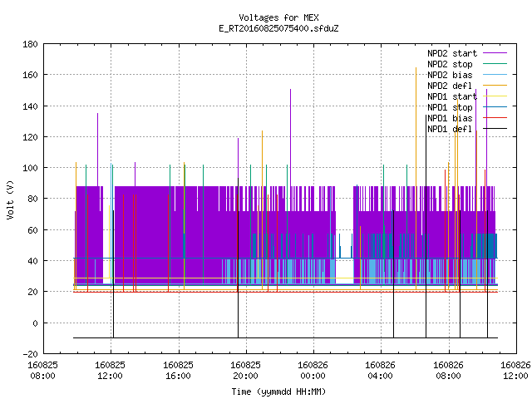Click the NPD1 stop legend label

tap(450, 107)
